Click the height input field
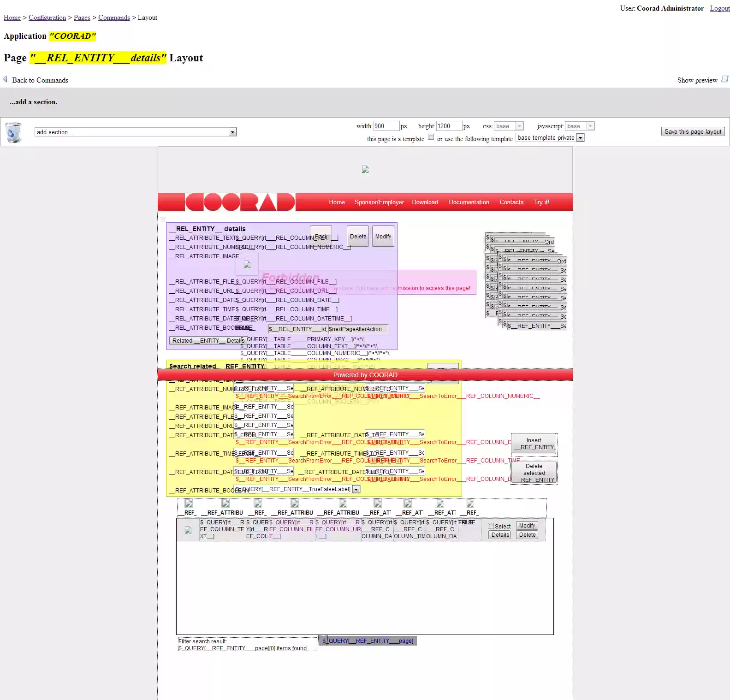 point(449,126)
